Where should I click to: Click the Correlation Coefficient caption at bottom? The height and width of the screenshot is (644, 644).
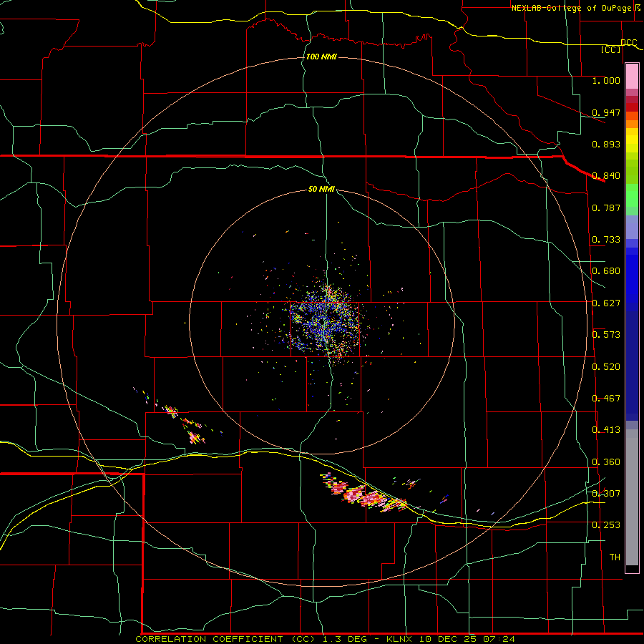click(x=325, y=639)
